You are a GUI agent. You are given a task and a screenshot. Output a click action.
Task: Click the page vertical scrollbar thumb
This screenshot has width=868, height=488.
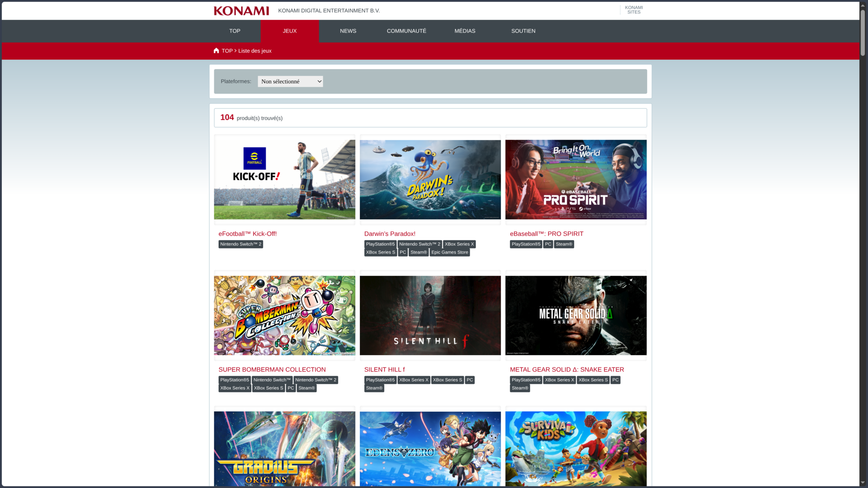tap(863, 33)
